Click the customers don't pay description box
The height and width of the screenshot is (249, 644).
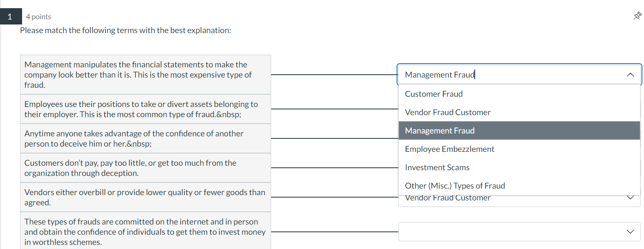(x=145, y=168)
